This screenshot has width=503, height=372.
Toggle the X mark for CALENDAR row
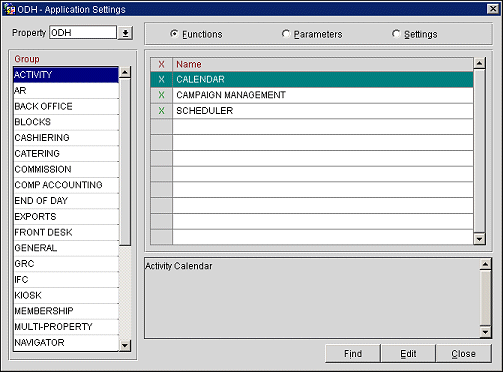(161, 79)
